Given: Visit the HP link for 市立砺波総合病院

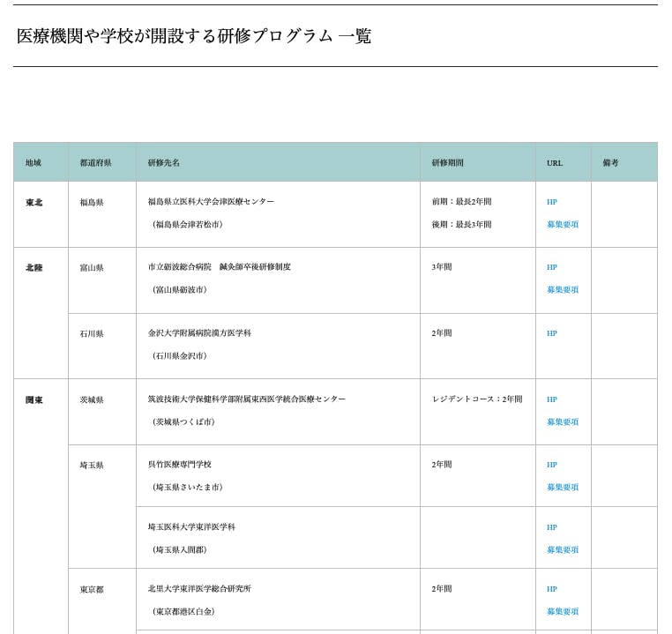Looking at the screenshot, I should [x=551, y=267].
